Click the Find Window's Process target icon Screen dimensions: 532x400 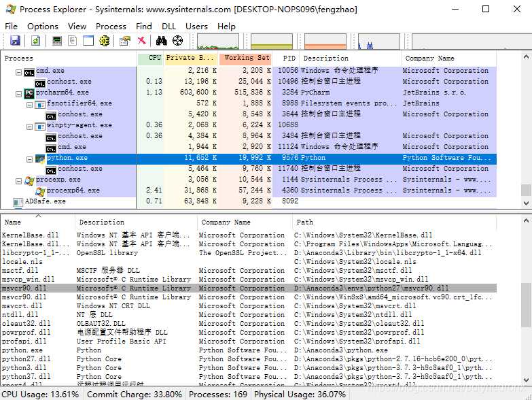click(x=177, y=41)
